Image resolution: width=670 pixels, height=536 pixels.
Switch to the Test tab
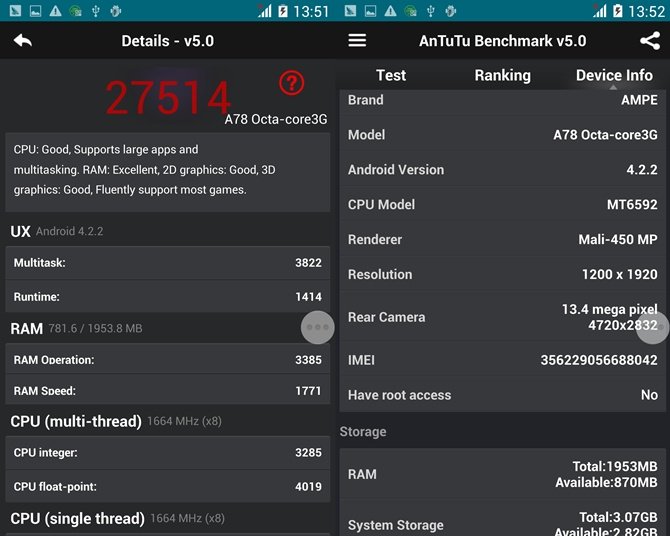pyautogui.click(x=391, y=75)
